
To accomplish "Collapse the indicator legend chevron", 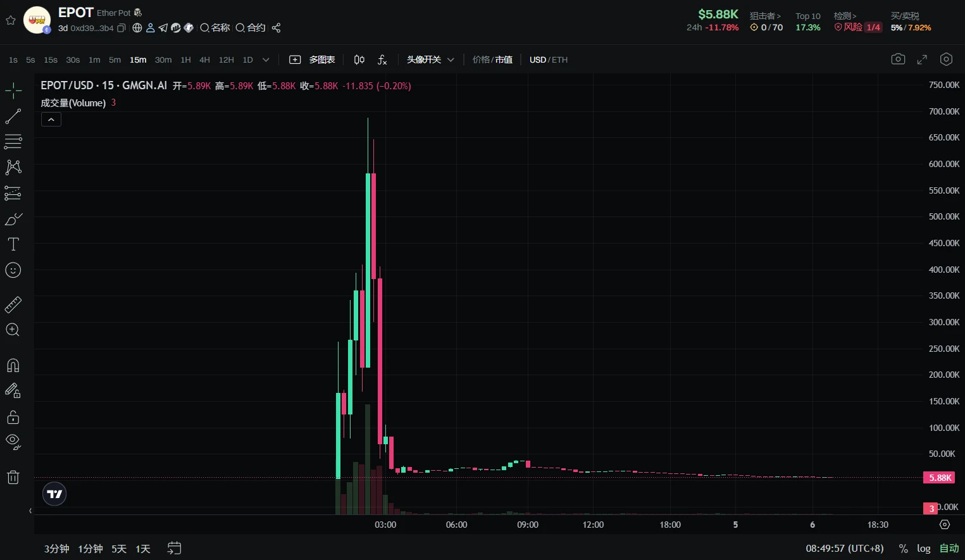I will (x=51, y=120).
